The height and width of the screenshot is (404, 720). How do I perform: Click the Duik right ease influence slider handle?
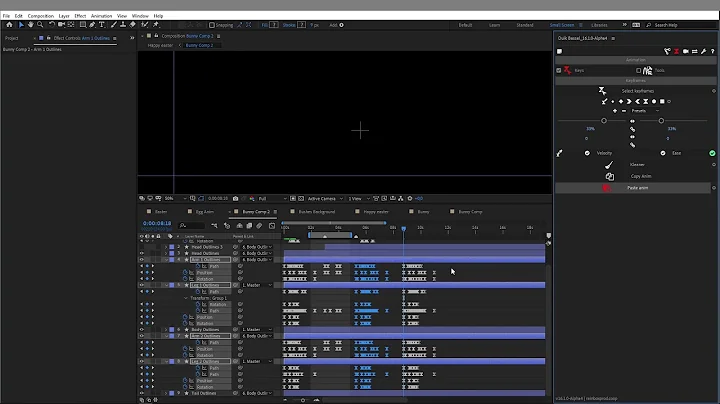pos(661,121)
